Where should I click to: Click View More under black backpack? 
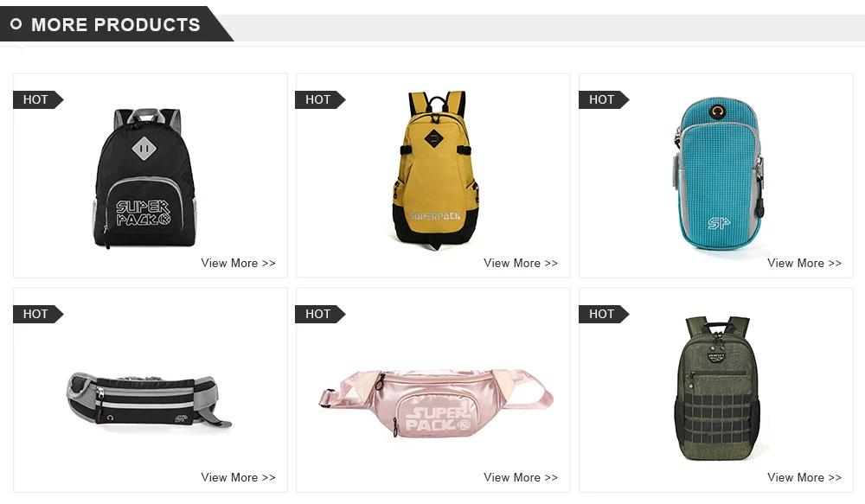tap(238, 263)
